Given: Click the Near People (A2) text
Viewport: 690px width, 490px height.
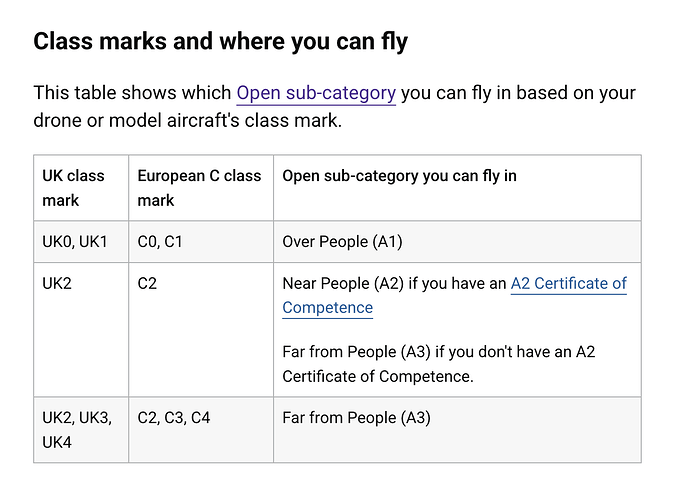Looking at the screenshot, I should [x=343, y=284].
